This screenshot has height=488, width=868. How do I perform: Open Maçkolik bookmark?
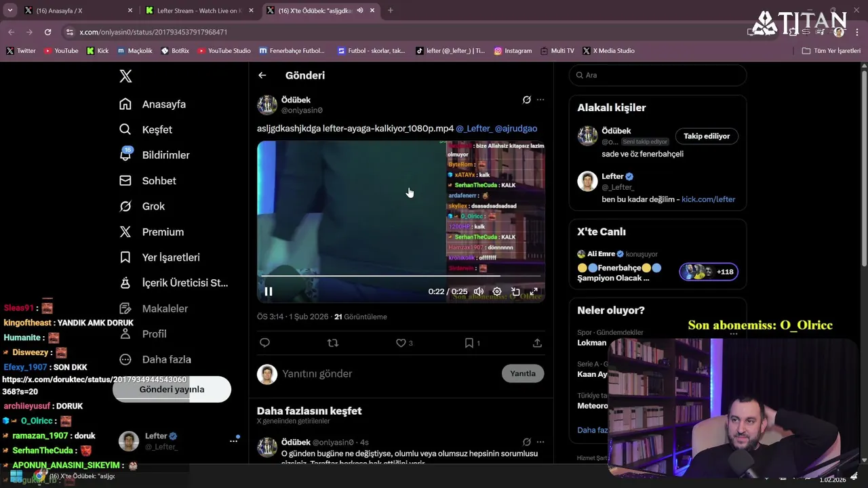point(135,51)
